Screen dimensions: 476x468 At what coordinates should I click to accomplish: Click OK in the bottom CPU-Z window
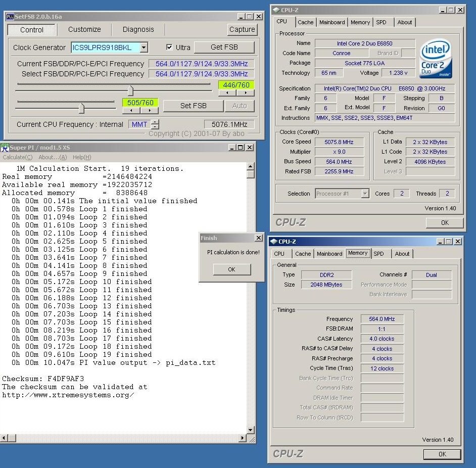point(442,454)
